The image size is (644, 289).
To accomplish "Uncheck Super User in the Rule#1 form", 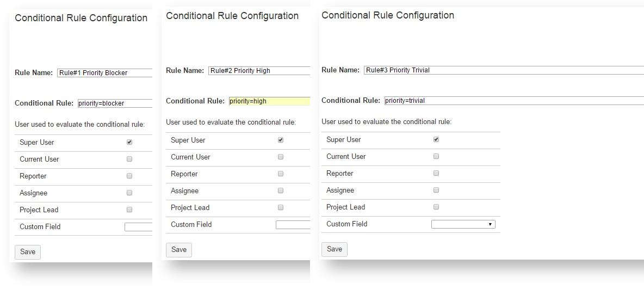I will (129, 142).
